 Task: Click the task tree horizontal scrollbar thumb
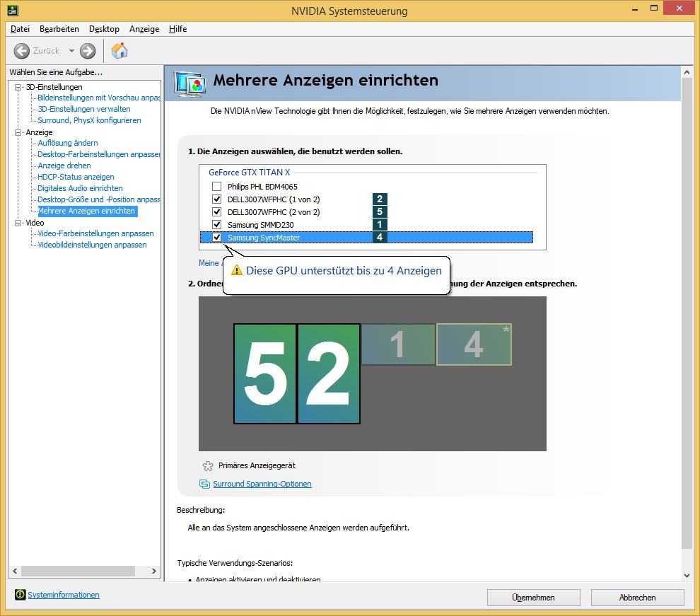[78, 571]
